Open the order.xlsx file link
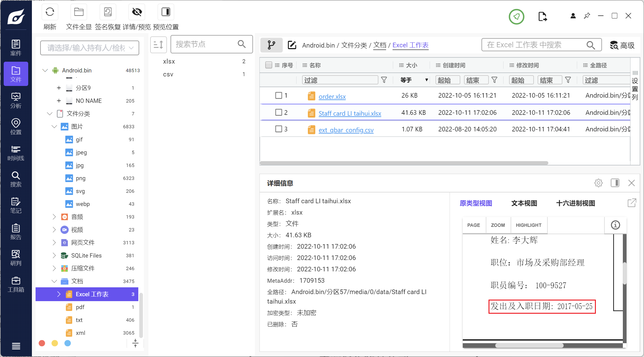The width and height of the screenshot is (644, 357). pyautogui.click(x=332, y=96)
